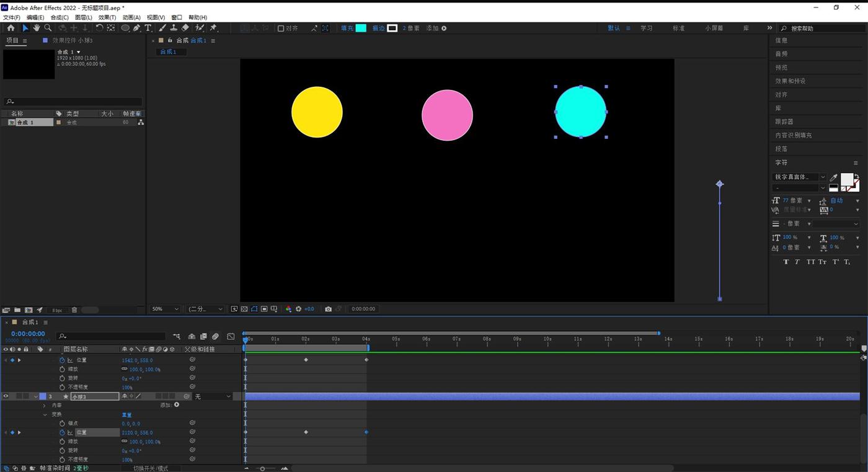Toggle stopwatch for 小球3 旋转 property
Screen dimensions: 868x472
pyautogui.click(x=62, y=450)
